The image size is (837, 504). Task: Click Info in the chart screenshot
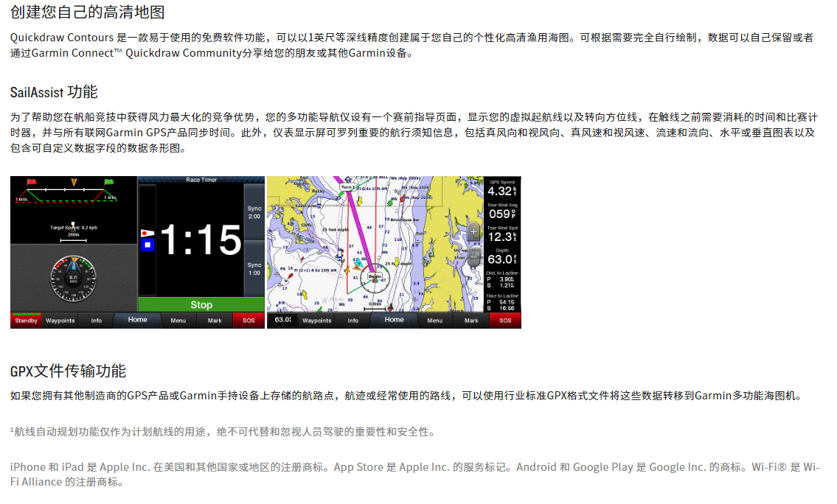click(x=352, y=321)
